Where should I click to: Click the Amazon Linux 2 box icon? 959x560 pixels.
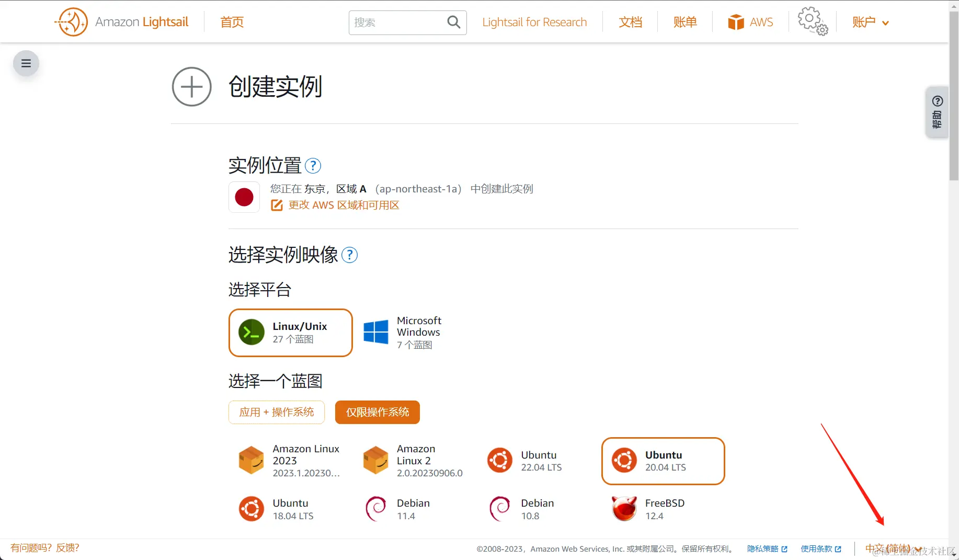pyautogui.click(x=376, y=460)
